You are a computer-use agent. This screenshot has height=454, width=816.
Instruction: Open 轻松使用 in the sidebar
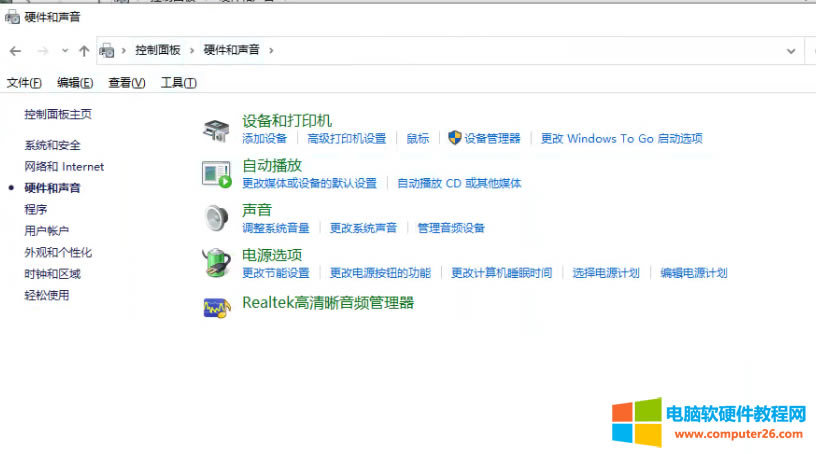point(46,295)
